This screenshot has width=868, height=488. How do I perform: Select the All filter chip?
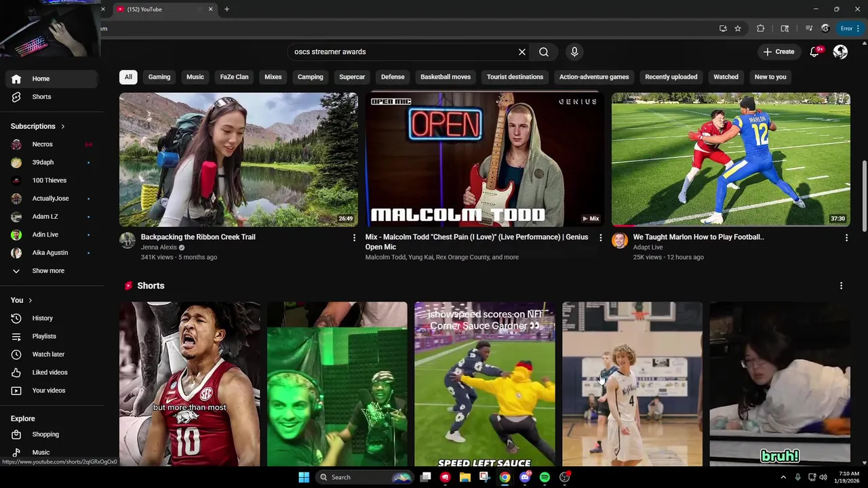pos(128,77)
